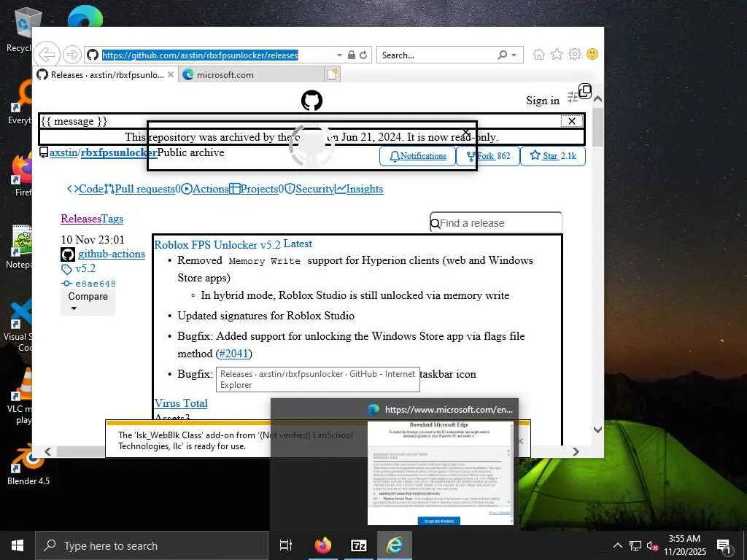Screen dimensions: 747x560
Task: Select the Releases link
Action: click(x=81, y=219)
